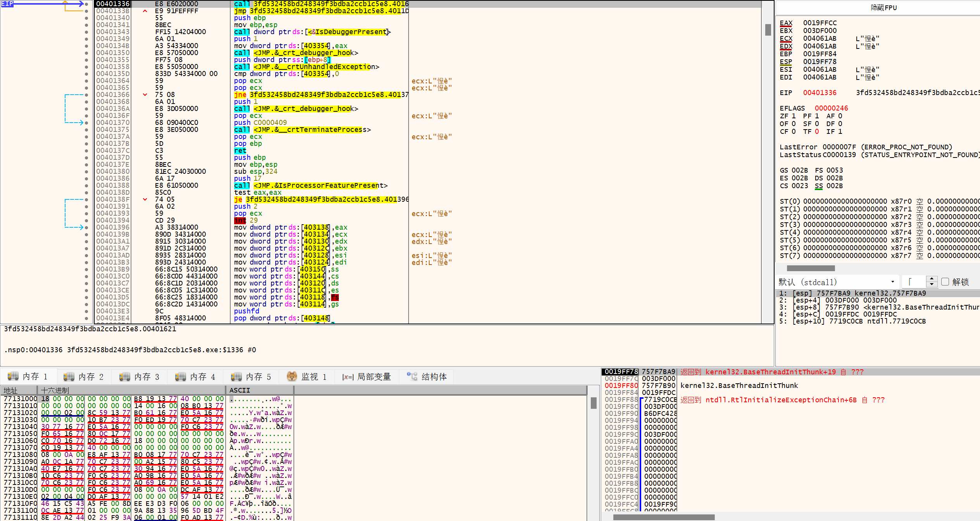Click the struct icon beside 结构体
This screenshot has height=521, width=980.
(412, 376)
